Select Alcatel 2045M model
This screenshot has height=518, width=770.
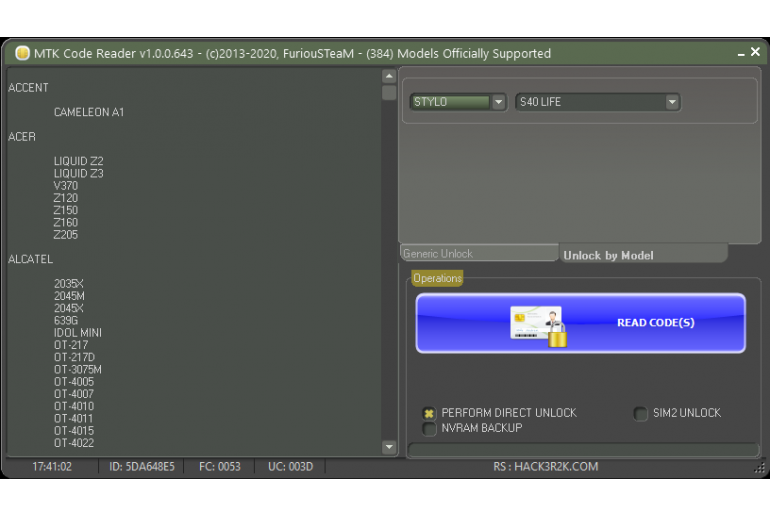tap(69, 296)
